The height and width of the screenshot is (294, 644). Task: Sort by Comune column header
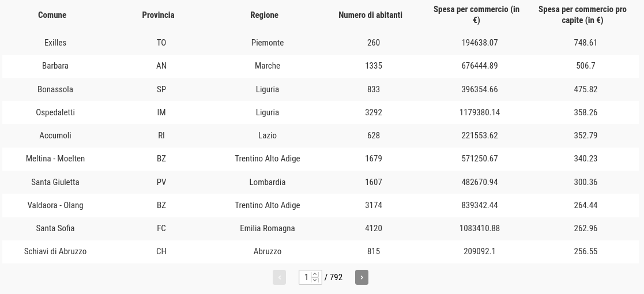pyautogui.click(x=52, y=15)
